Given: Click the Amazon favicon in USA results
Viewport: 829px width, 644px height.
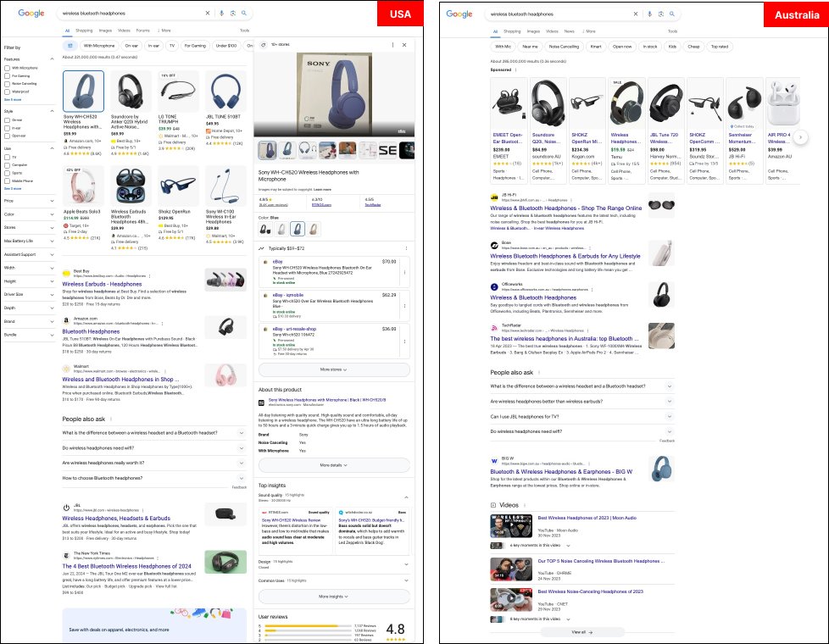Looking at the screenshot, I should point(66,320).
